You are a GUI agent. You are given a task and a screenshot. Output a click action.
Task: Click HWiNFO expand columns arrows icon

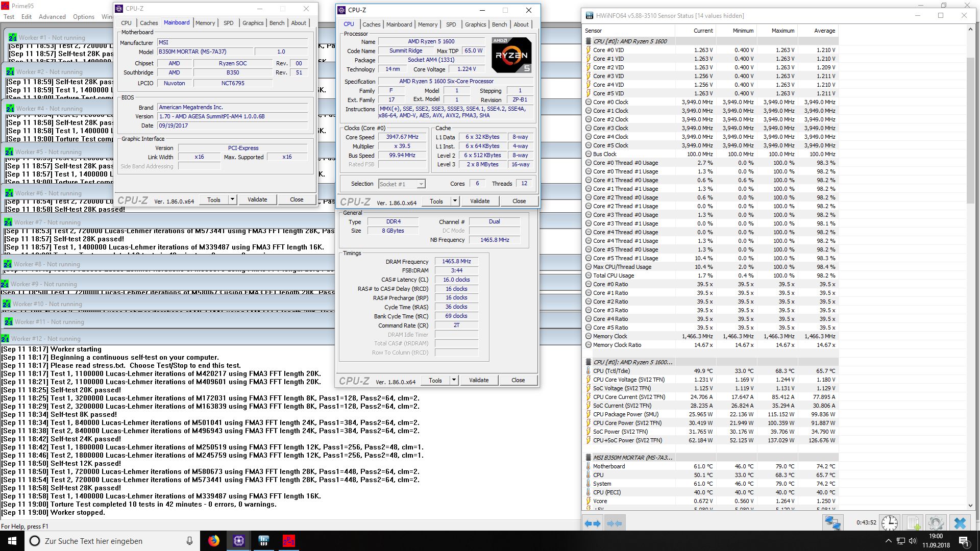click(593, 523)
